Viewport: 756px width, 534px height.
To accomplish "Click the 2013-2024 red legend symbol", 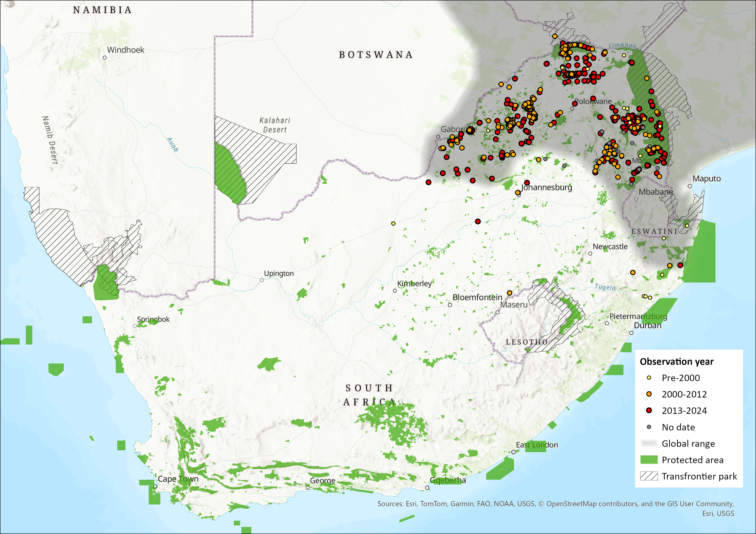I will (x=649, y=410).
